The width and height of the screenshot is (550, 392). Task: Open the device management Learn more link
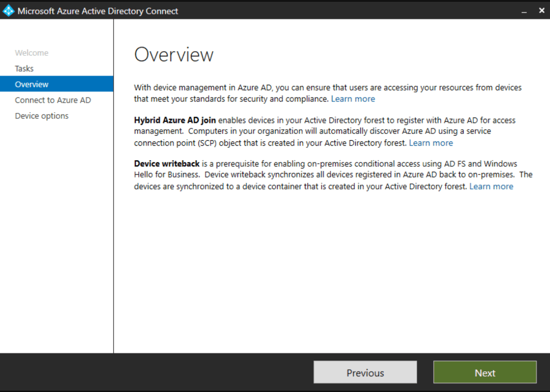353,99
